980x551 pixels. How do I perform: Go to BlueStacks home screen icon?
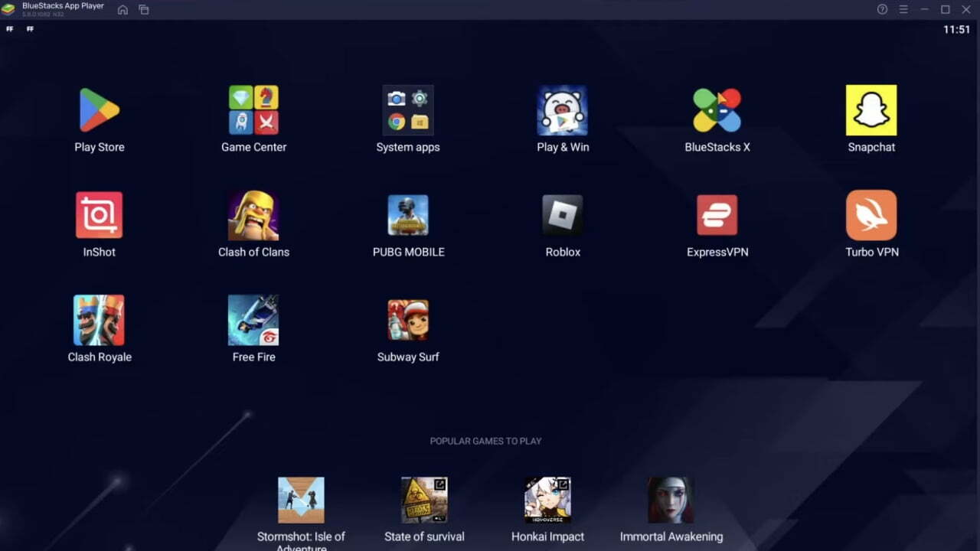(122, 10)
